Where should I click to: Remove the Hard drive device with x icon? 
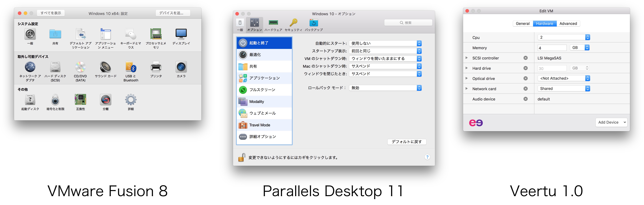(x=525, y=68)
